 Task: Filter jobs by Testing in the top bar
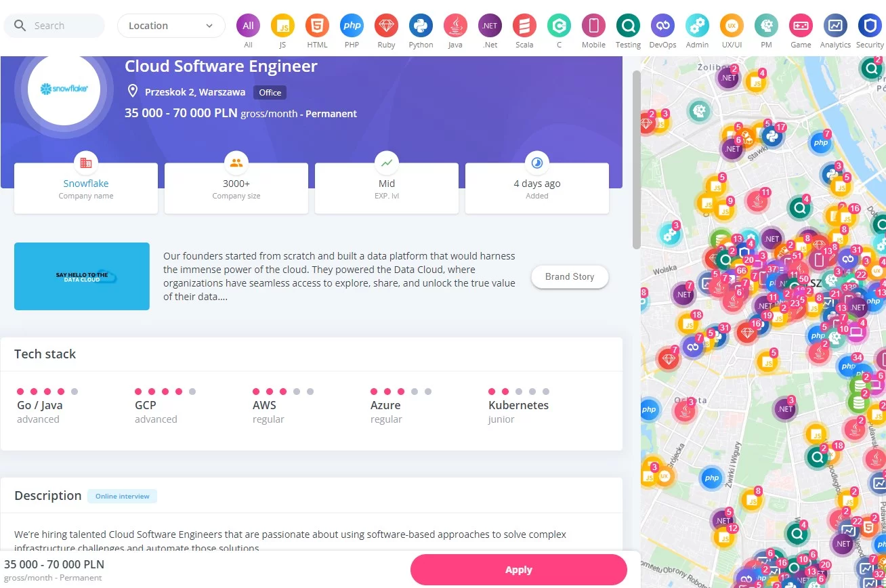[628, 26]
